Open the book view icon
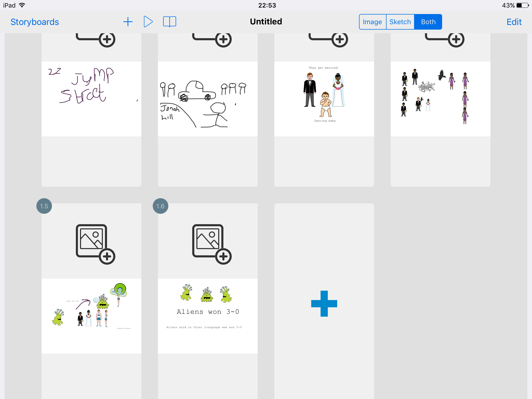The width and height of the screenshot is (532, 399). coord(170,22)
